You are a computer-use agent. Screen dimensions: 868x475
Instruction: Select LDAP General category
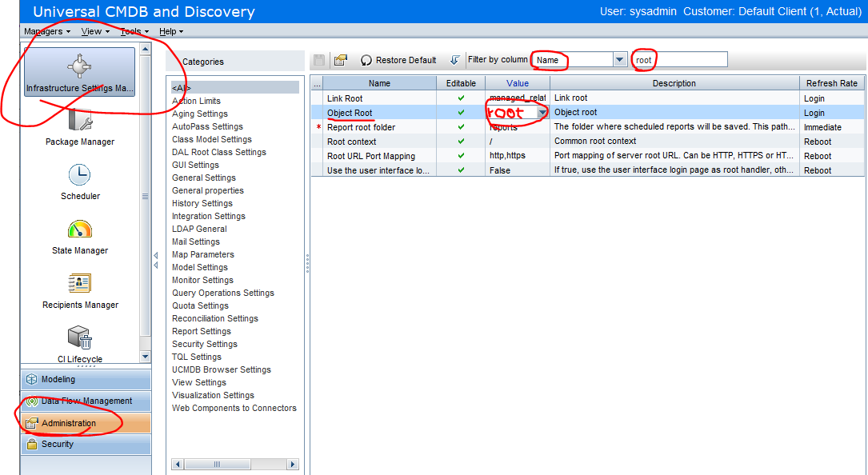pos(199,229)
